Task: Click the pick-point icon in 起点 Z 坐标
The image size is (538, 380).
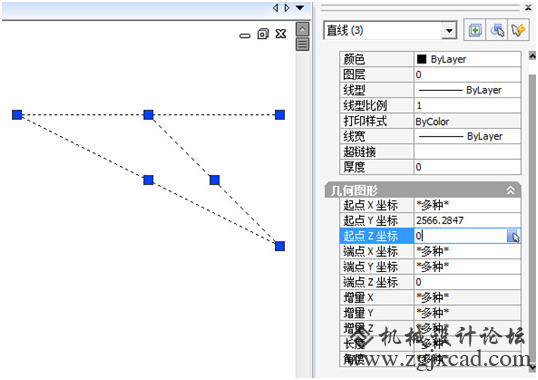Action: (513, 236)
